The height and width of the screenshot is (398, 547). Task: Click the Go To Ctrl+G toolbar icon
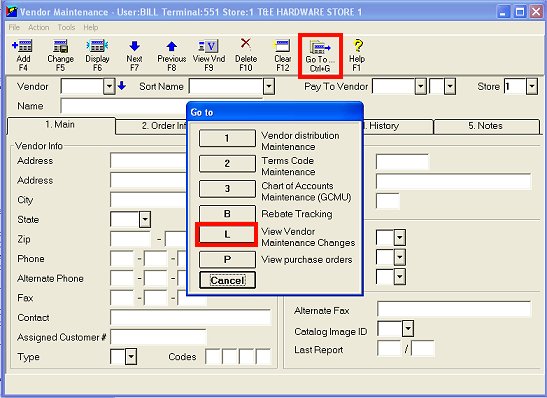320,56
